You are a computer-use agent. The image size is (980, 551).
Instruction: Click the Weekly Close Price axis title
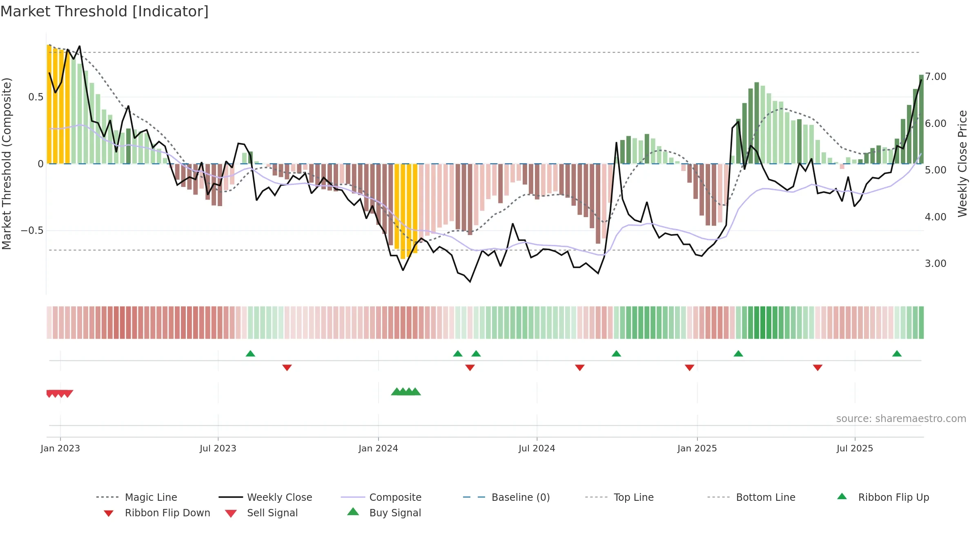pyautogui.click(x=962, y=163)
